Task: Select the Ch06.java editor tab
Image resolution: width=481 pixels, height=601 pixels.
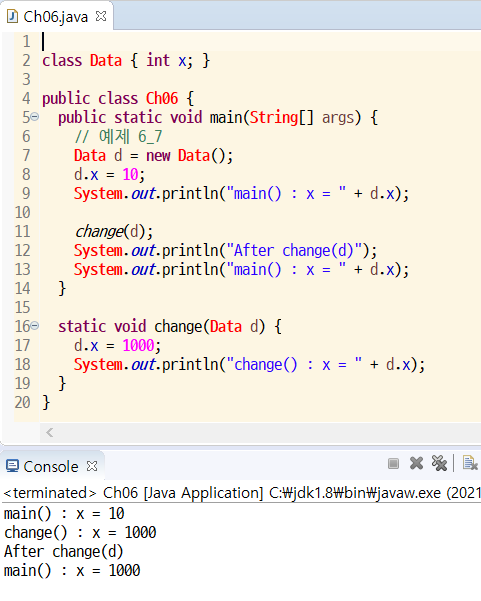Action: pyautogui.click(x=56, y=16)
